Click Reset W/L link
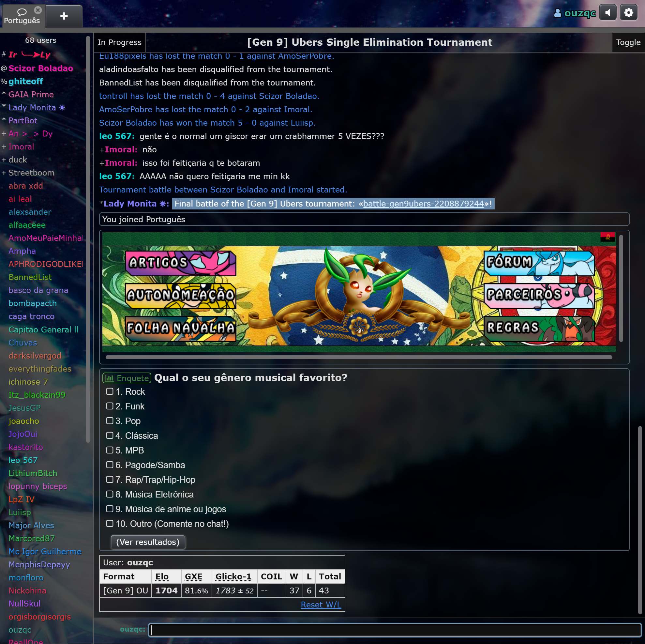 click(321, 605)
